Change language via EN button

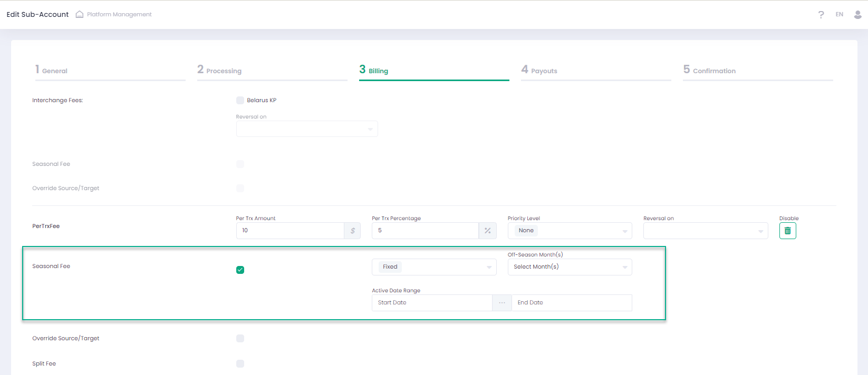coord(839,14)
